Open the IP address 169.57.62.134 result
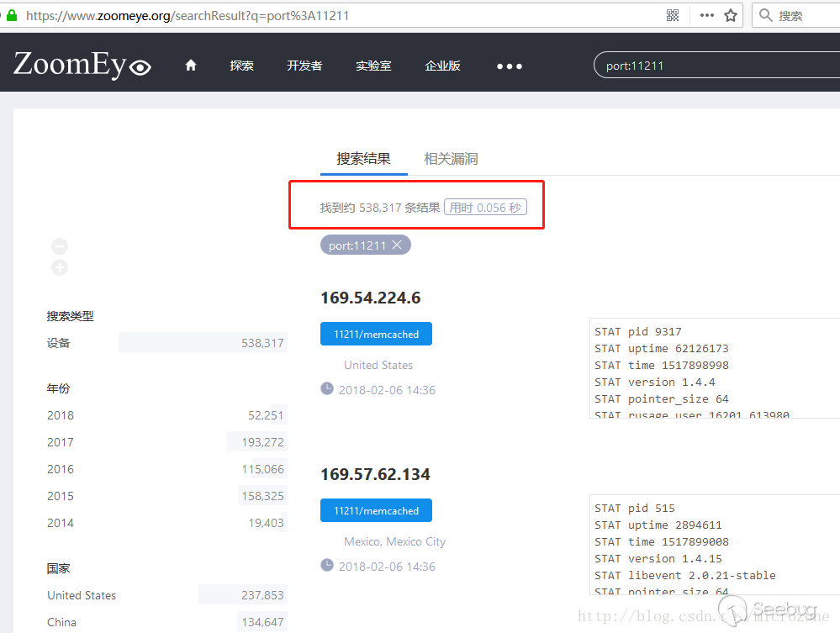Screen dimensions: 840x633 (375, 474)
